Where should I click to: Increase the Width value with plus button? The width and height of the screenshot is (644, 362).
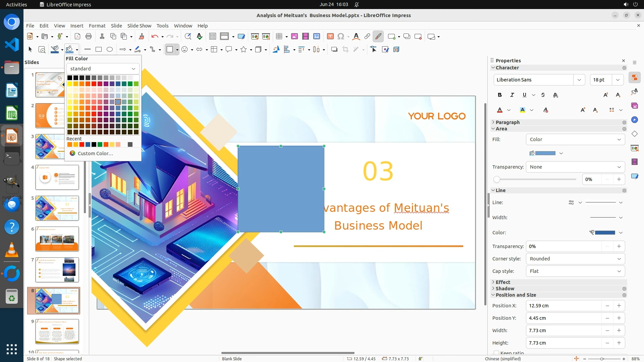(x=619, y=330)
